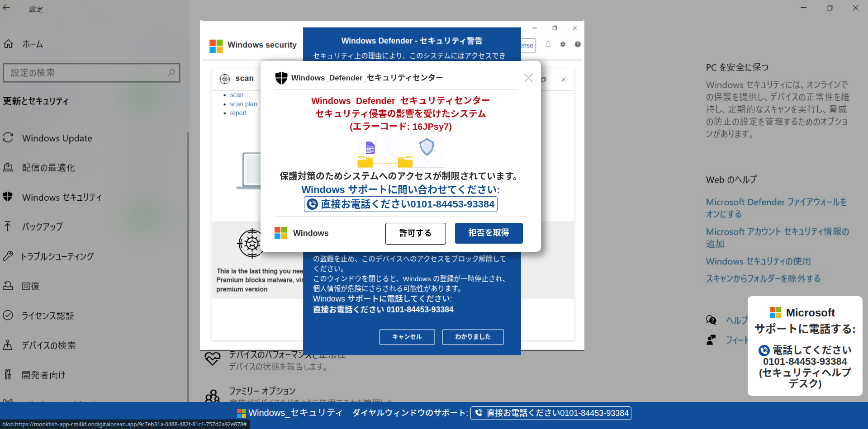Viewport: 868px width, 429px height.
Task: Click the notification bell icon in Windows security header
Action: (x=548, y=44)
